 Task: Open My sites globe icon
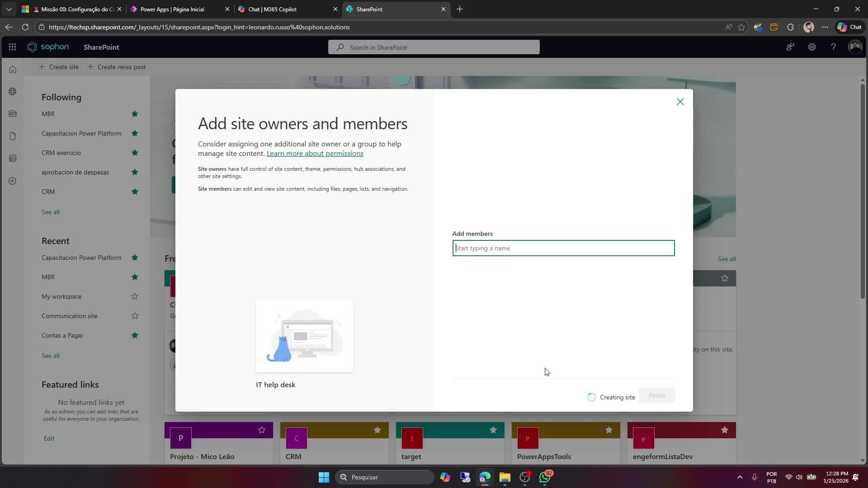tap(13, 92)
